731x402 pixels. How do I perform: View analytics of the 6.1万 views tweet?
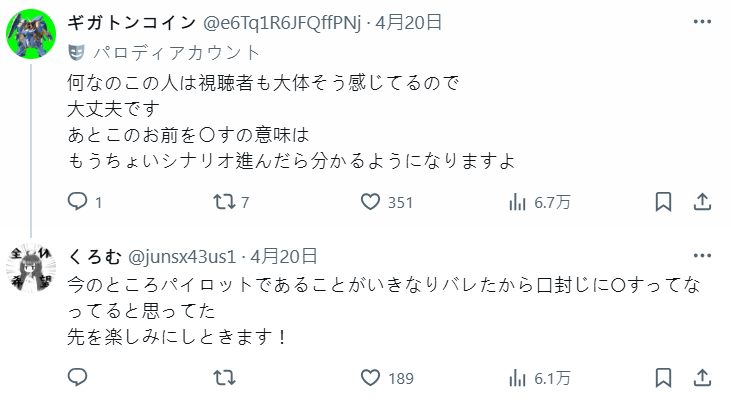518,377
